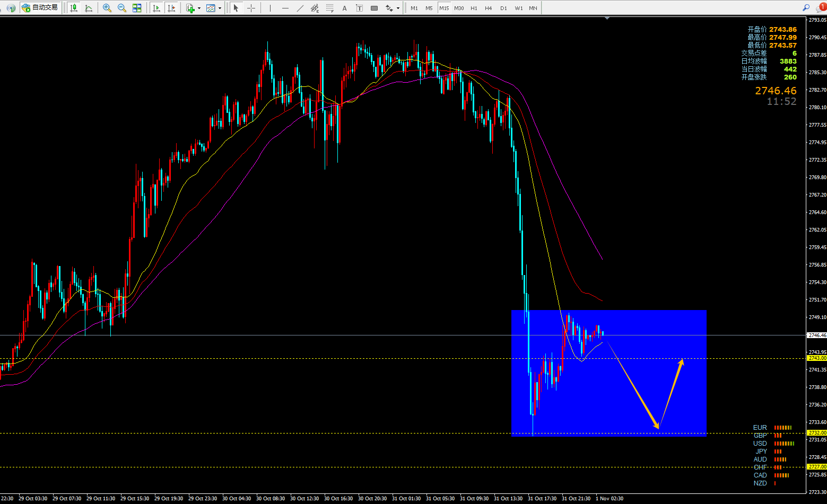Switch to H4 timeframe
Viewport: 827px width, 504px height.
(x=489, y=8)
